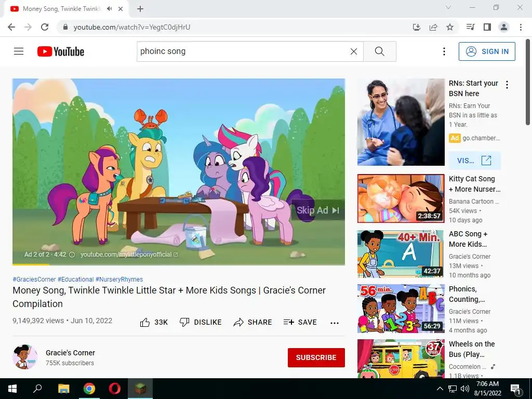This screenshot has width=532, height=399.
Task: Skip the ad with Skip Ad button
Action: (318, 210)
